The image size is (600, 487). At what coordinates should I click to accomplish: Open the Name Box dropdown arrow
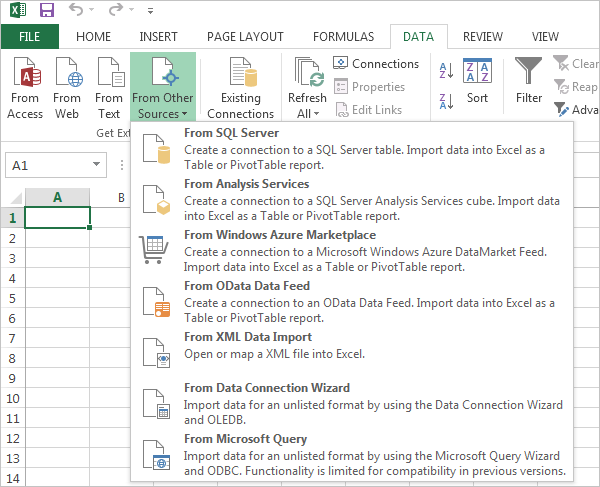(x=96, y=165)
